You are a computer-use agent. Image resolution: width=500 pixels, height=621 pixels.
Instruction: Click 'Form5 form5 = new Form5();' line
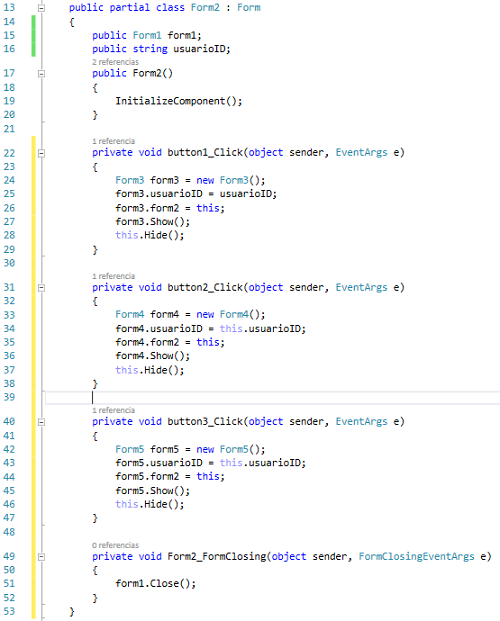coord(190,450)
